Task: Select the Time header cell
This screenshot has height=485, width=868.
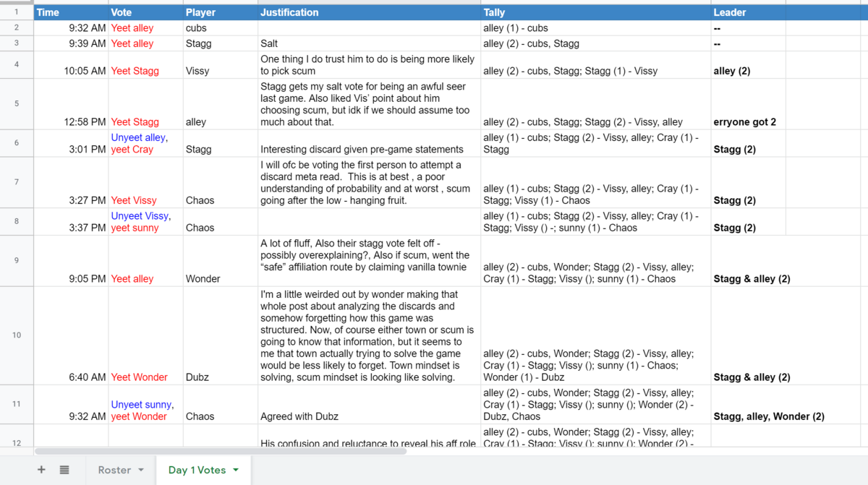Action: point(71,12)
